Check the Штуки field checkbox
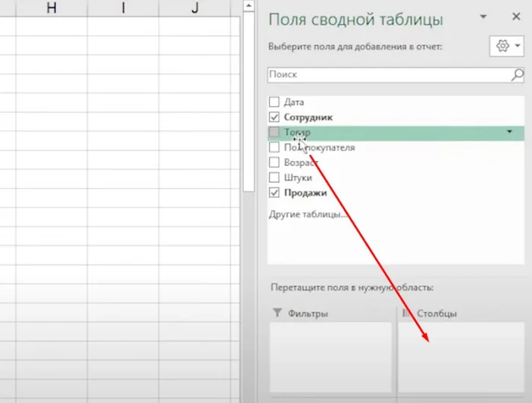532x403 pixels. (274, 178)
